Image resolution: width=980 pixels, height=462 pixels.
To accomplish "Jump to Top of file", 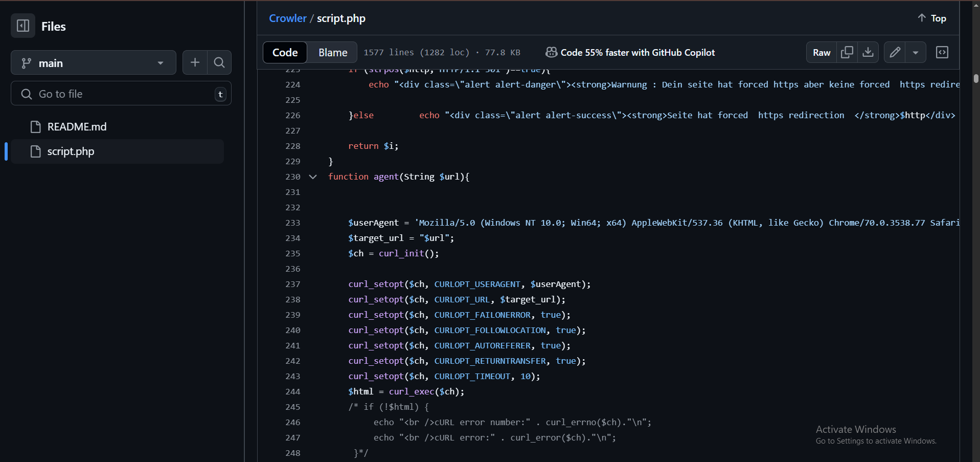I will (x=932, y=18).
